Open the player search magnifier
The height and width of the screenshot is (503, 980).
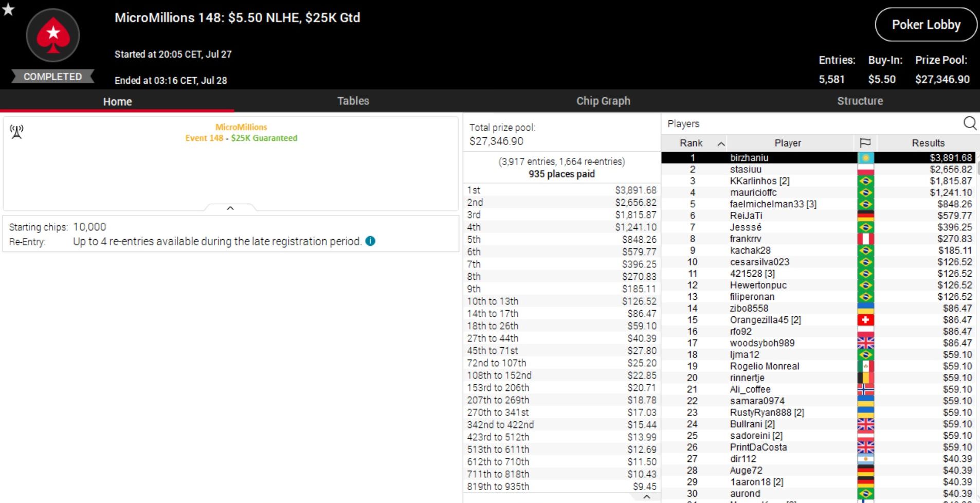970,123
